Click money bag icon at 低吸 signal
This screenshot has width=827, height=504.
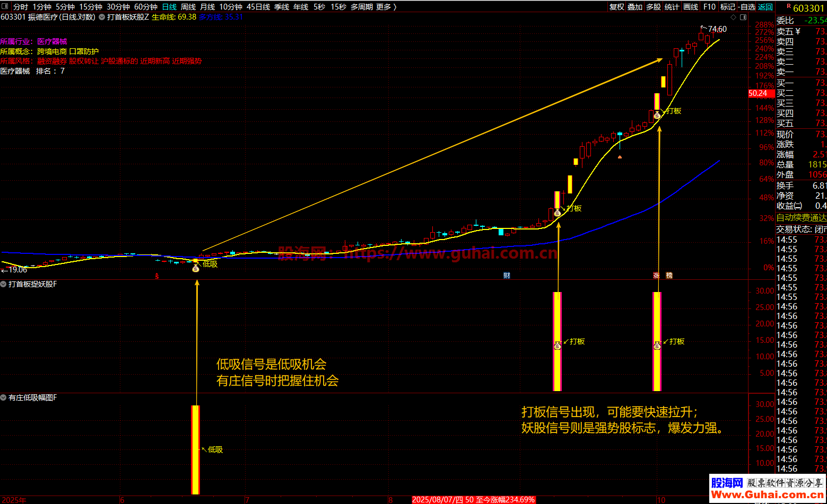[x=195, y=269]
